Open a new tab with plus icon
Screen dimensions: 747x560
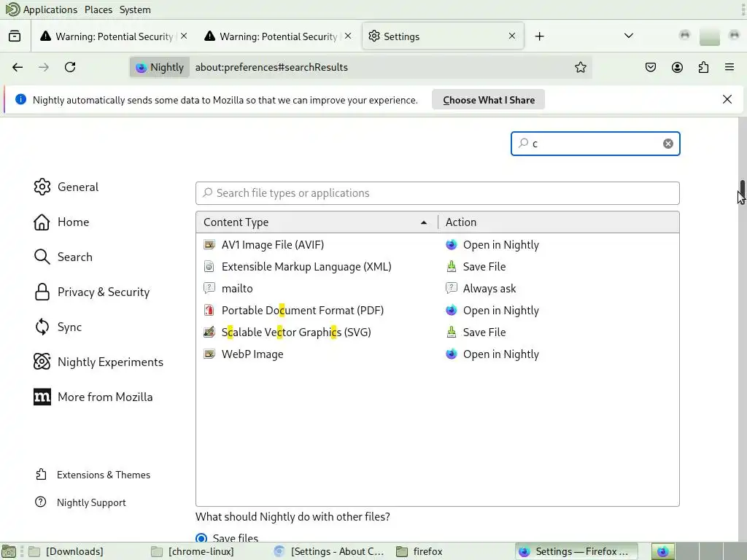tap(539, 36)
